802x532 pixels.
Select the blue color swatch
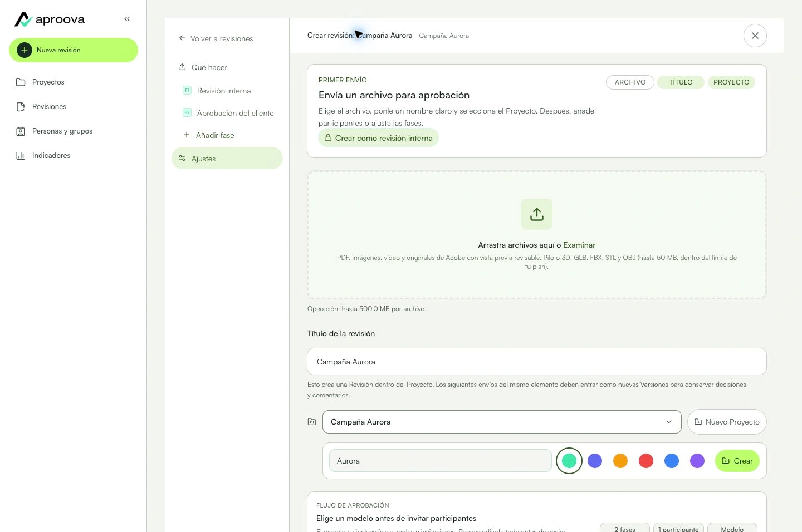pyautogui.click(x=672, y=461)
